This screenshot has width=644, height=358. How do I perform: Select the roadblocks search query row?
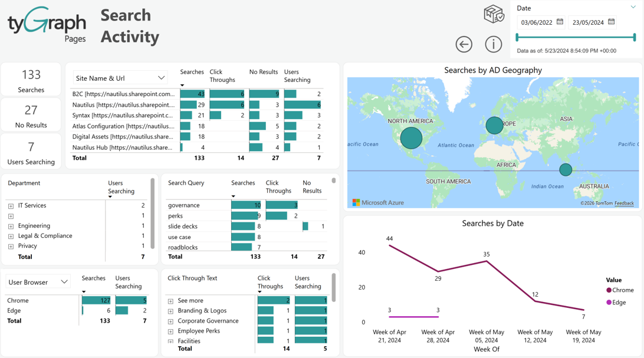[247, 247]
